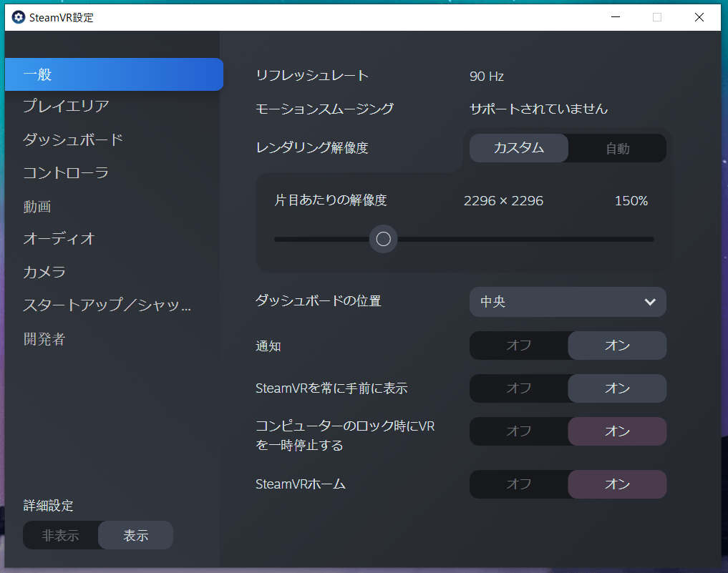Enable pausing VR on computer lock

click(618, 431)
